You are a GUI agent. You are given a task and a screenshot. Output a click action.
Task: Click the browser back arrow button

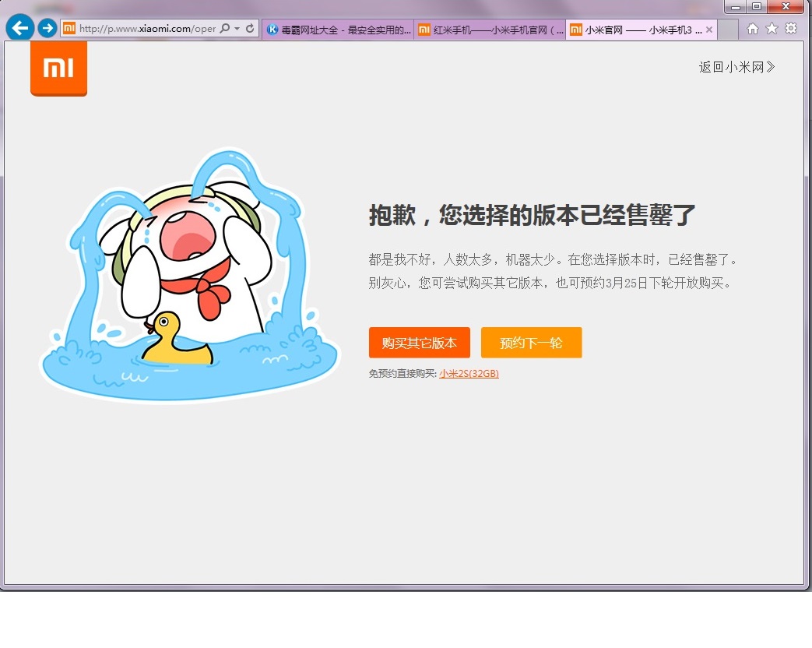tap(20, 27)
